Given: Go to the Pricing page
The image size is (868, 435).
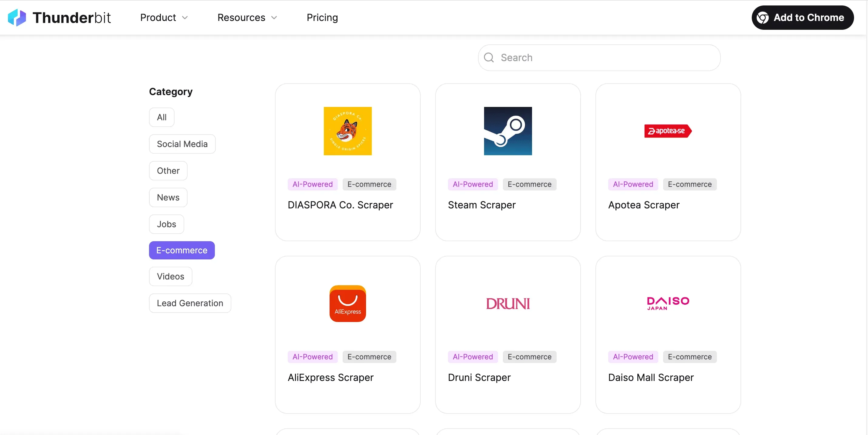Looking at the screenshot, I should click(322, 18).
